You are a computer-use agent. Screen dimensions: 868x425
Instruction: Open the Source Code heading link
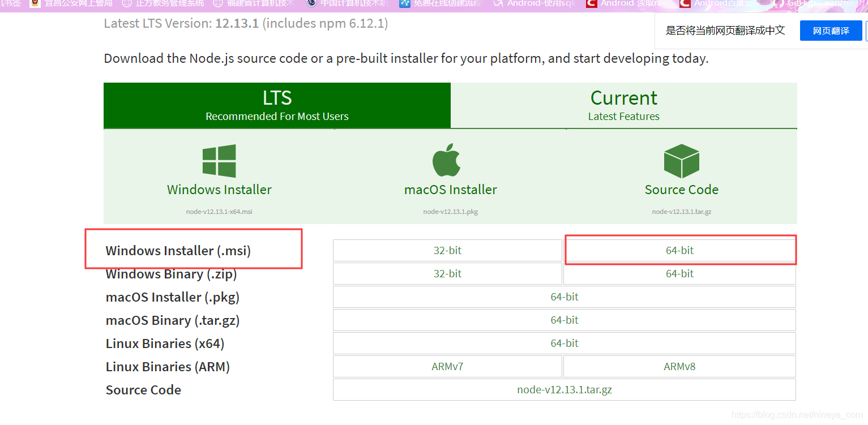682,190
